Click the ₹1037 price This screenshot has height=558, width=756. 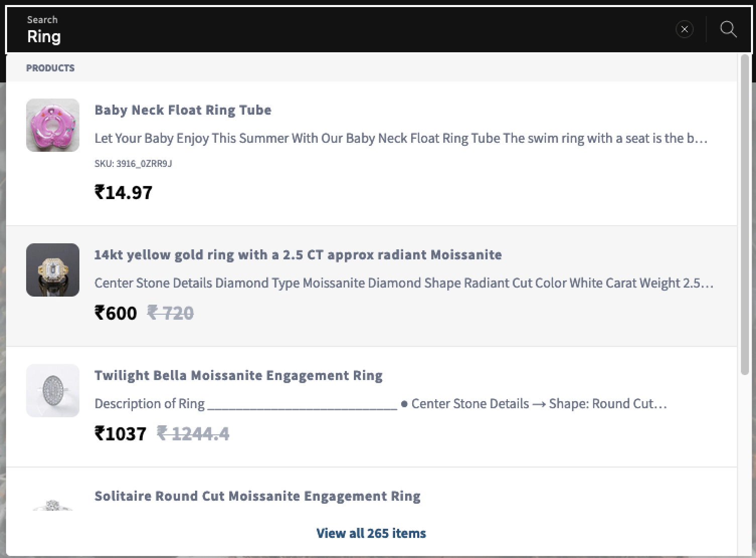121,433
